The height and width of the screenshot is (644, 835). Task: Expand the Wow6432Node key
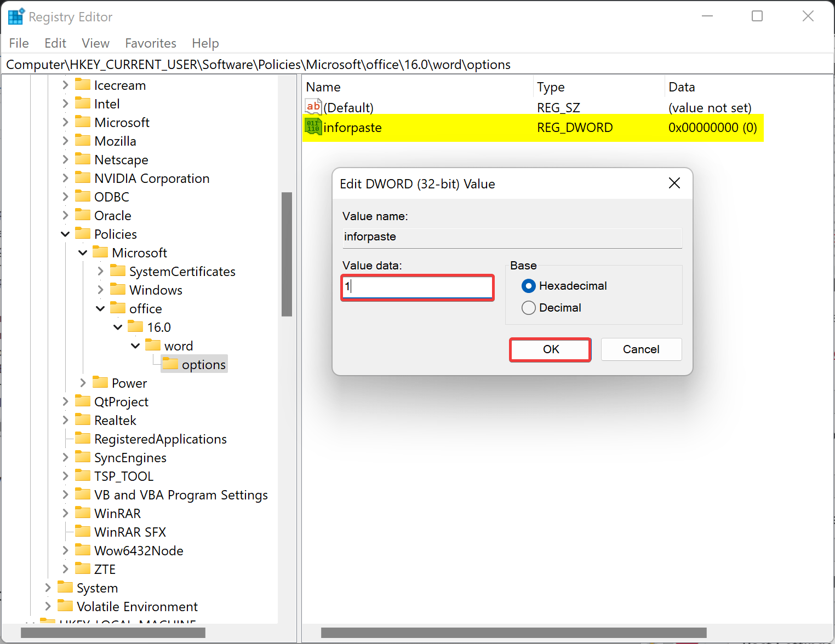65,550
